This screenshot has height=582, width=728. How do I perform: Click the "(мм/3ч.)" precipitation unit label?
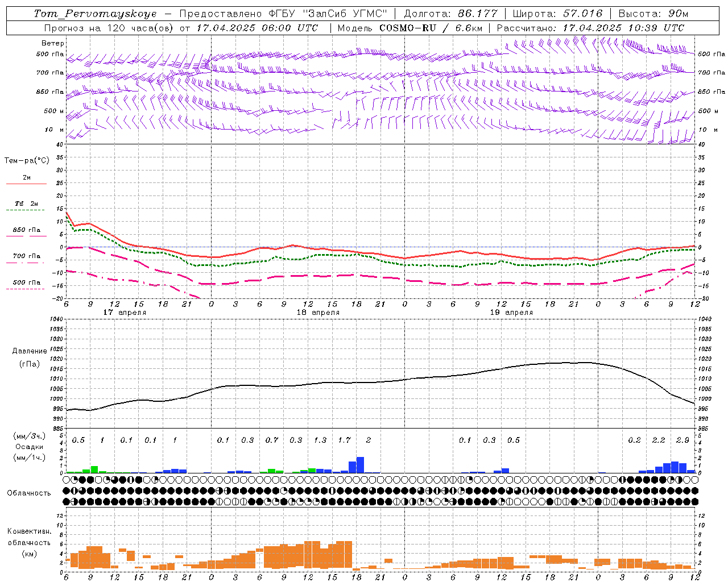pos(30,436)
